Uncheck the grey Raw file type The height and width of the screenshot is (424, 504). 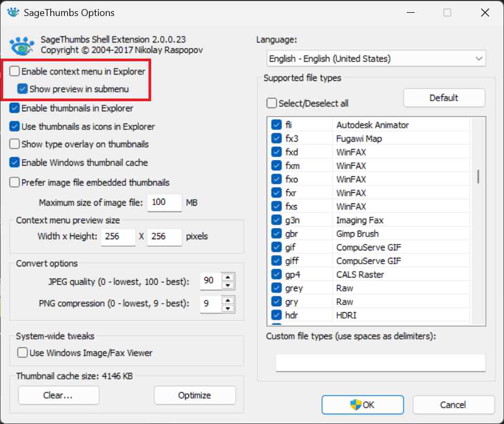tap(276, 288)
